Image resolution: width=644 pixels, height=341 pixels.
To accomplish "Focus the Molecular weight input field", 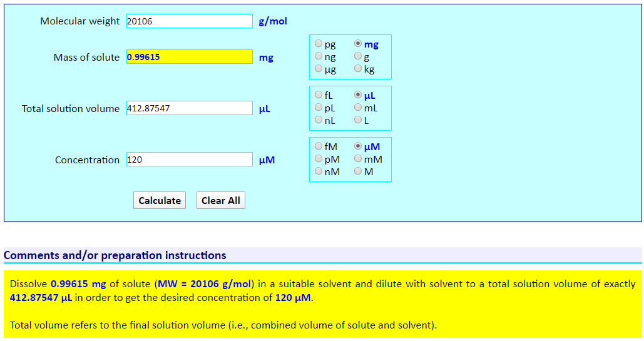I will (x=190, y=21).
